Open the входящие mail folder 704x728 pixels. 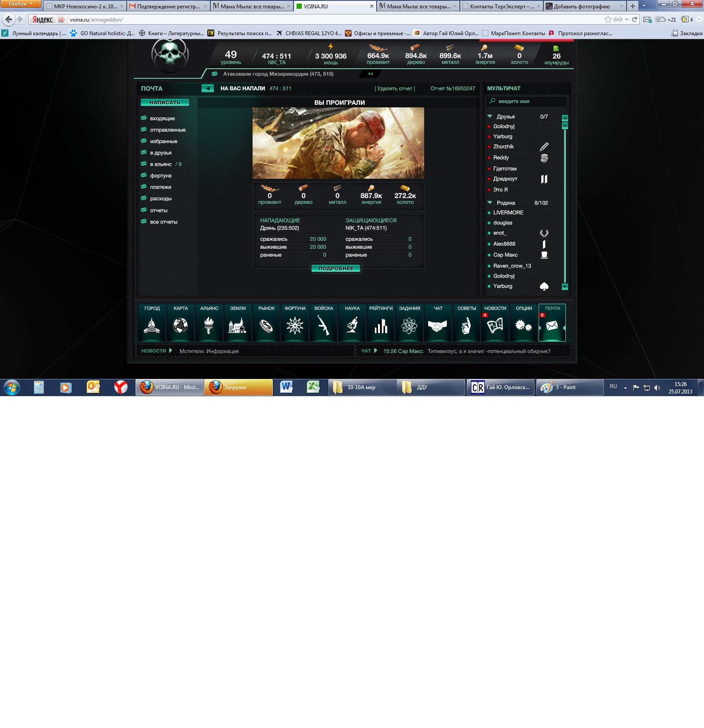162,118
